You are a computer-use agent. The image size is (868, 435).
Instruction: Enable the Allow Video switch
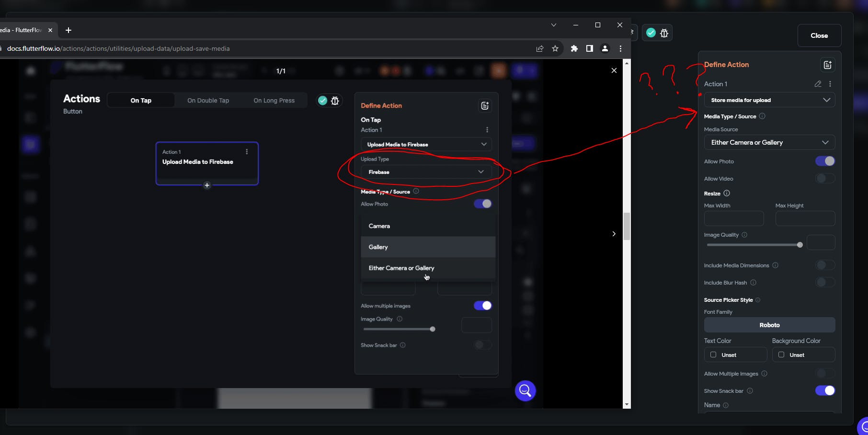pyautogui.click(x=825, y=179)
